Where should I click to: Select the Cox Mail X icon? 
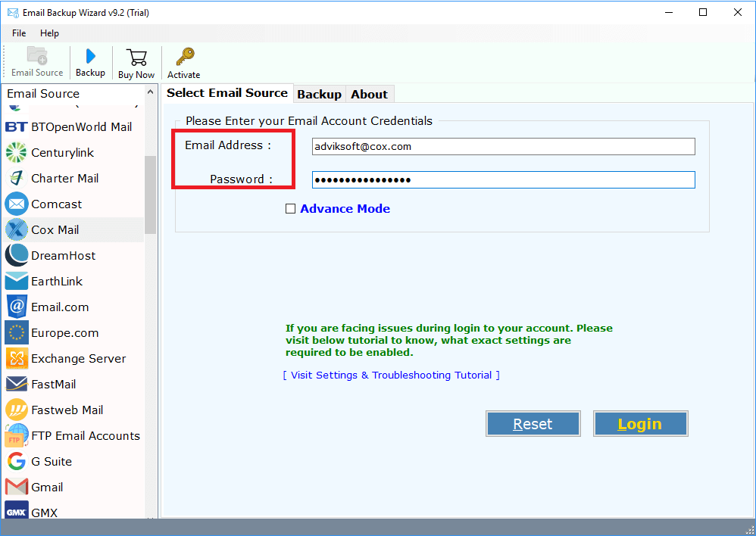point(17,230)
